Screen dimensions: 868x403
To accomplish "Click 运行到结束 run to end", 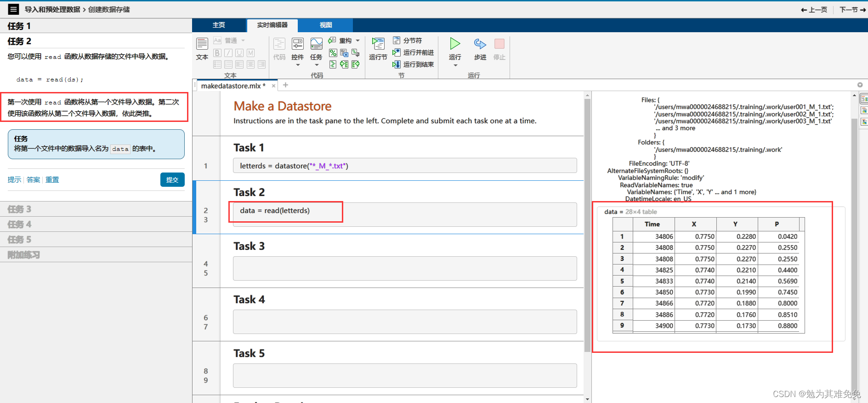I will pyautogui.click(x=413, y=64).
